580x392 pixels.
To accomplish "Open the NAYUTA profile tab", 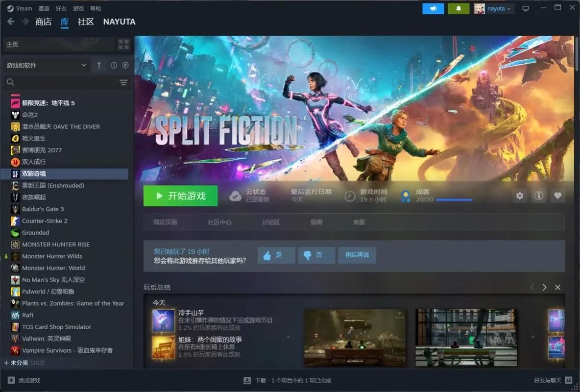I will (x=119, y=22).
